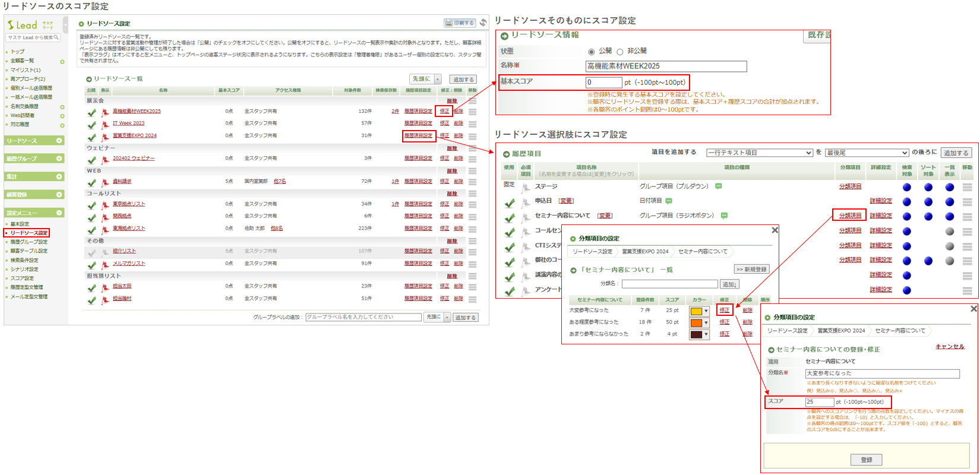Toggle the gray 一覧表示 dot in 御社 row
Image resolution: width=980 pixels, height=475 pixels.
950,261
